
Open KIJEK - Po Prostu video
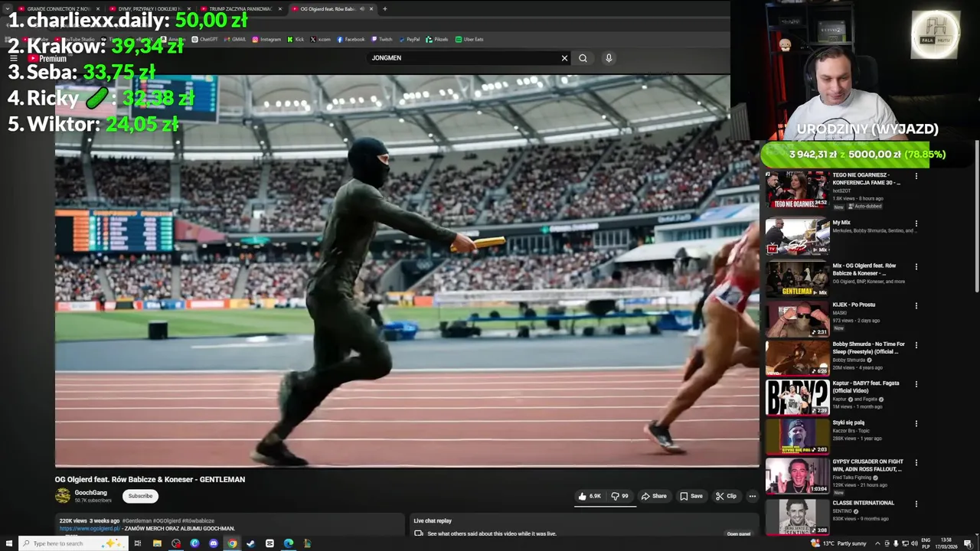[x=797, y=318]
